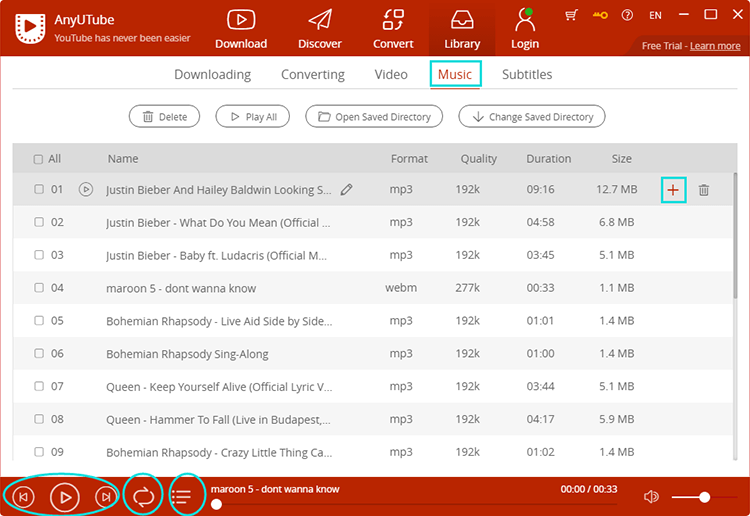The image size is (750, 516).
Task: Open the help question mark icon
Action: tap(627, 15)
